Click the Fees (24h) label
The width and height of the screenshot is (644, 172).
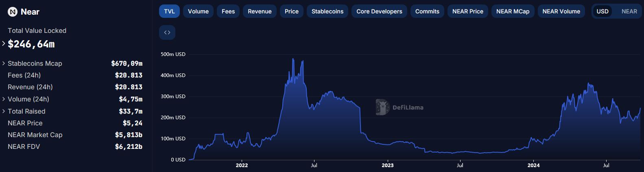tap(24, 75)
